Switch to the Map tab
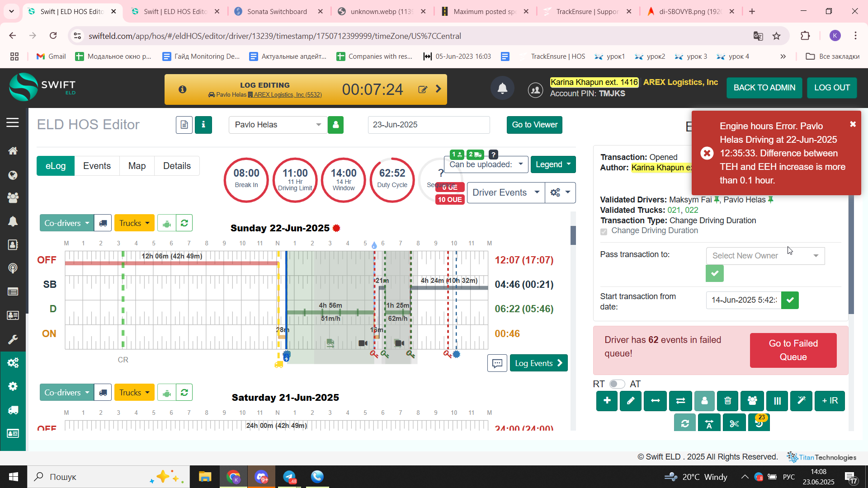The height and width of the screenshot is (488, 868). pos(137,166)
